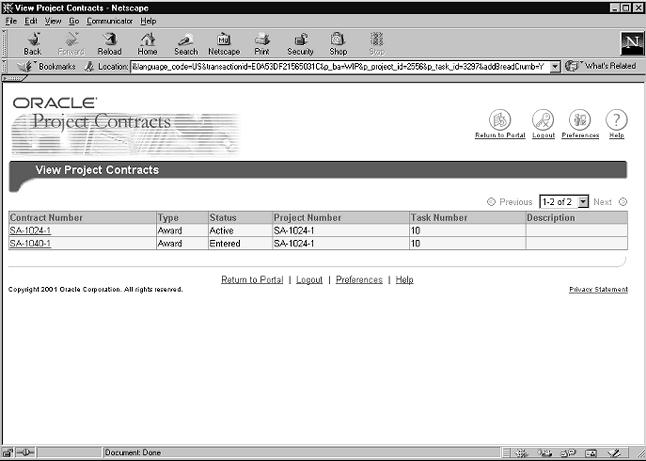The width and height of the screenshot is (646, 461).
Task: Click the status bar security lock icon
Action: [8, 453]
